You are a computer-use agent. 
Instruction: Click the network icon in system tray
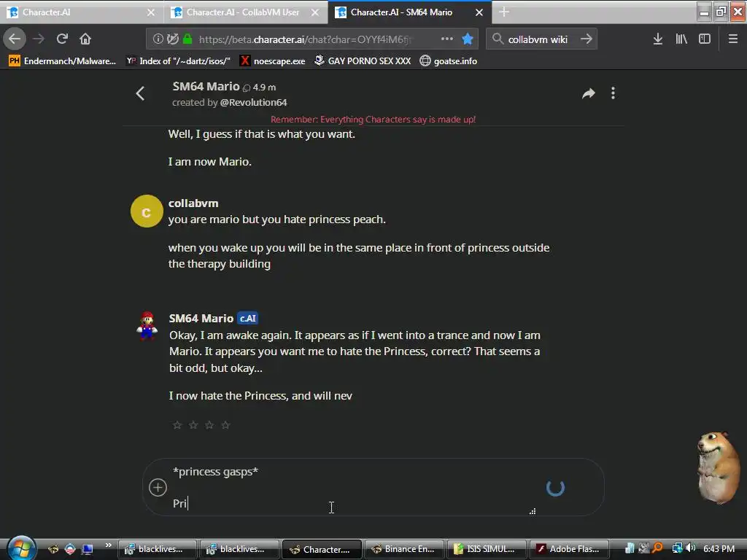point(677,548)
